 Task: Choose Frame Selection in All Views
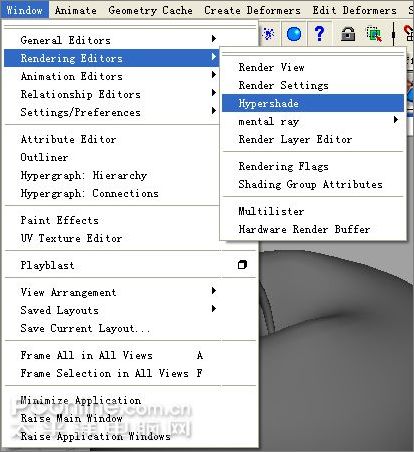click(x=130, y=373)
